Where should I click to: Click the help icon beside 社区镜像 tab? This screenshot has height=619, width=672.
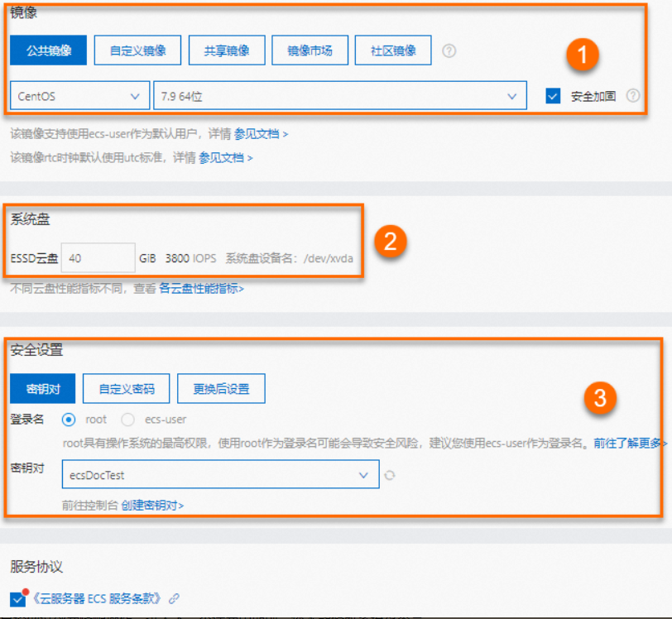[449, 50]
